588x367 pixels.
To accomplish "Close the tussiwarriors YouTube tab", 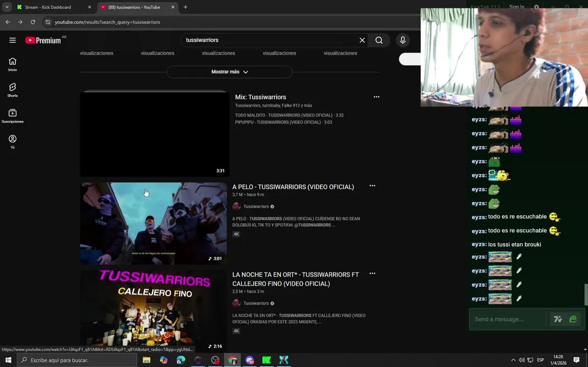I will point(173,7).
